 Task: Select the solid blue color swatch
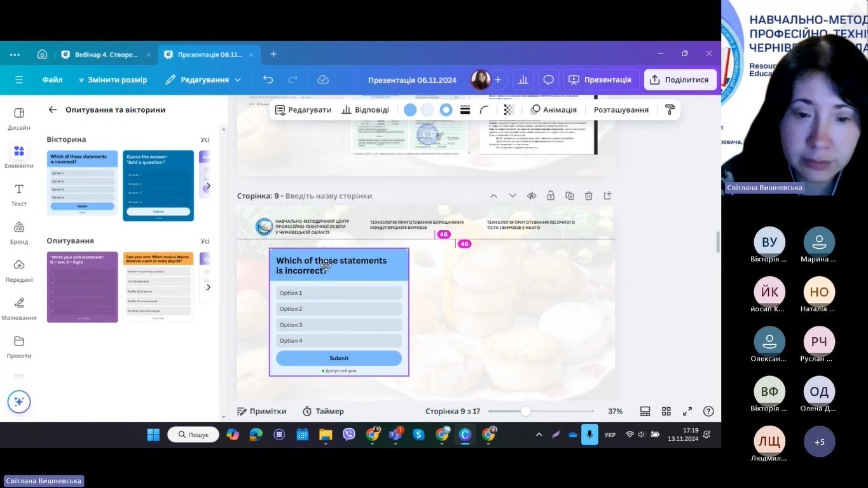410,110
